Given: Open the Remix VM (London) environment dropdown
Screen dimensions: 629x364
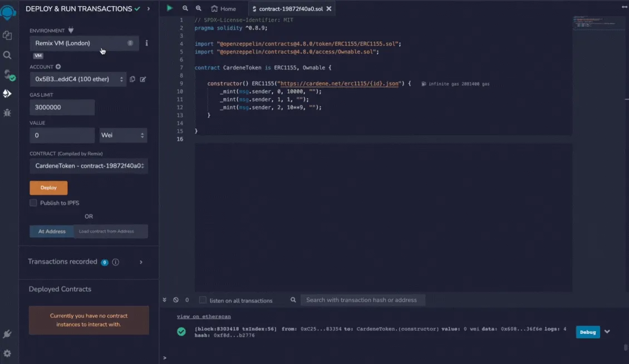Looking at the screenshot, I should 84,43.
